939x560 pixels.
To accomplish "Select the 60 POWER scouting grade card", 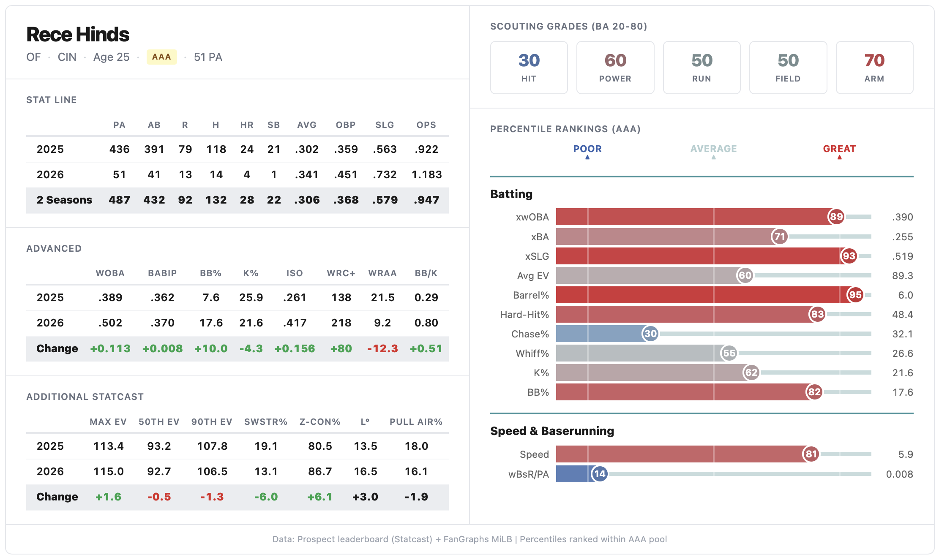I will click(x=615, y=68).
